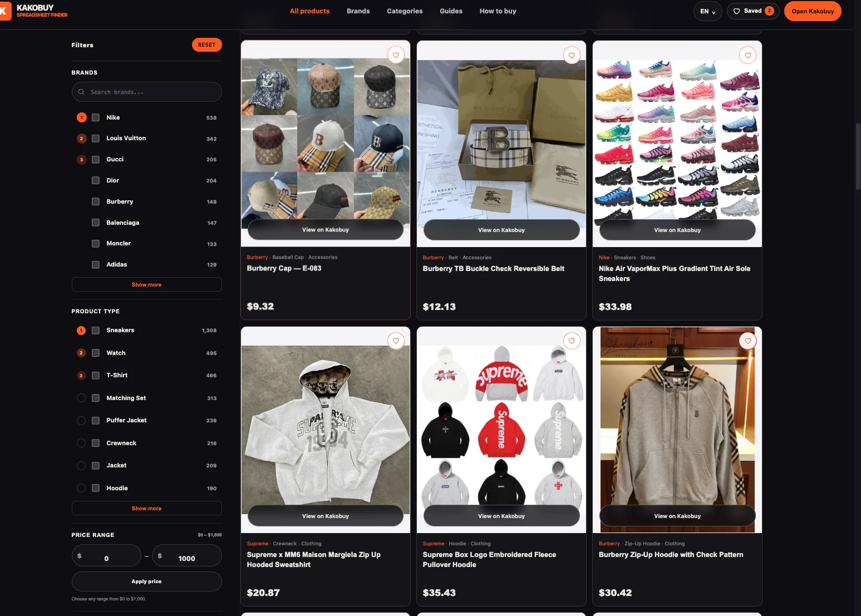861x616 pixels.
Task: Open the EN language dropdown
Action: point(707,11)
